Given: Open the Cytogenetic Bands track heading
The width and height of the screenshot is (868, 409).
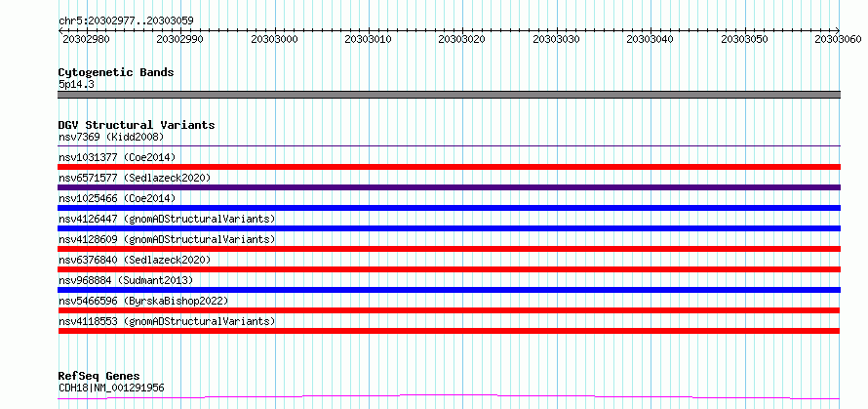Looking at the screenshot, I should click(116, 72).
